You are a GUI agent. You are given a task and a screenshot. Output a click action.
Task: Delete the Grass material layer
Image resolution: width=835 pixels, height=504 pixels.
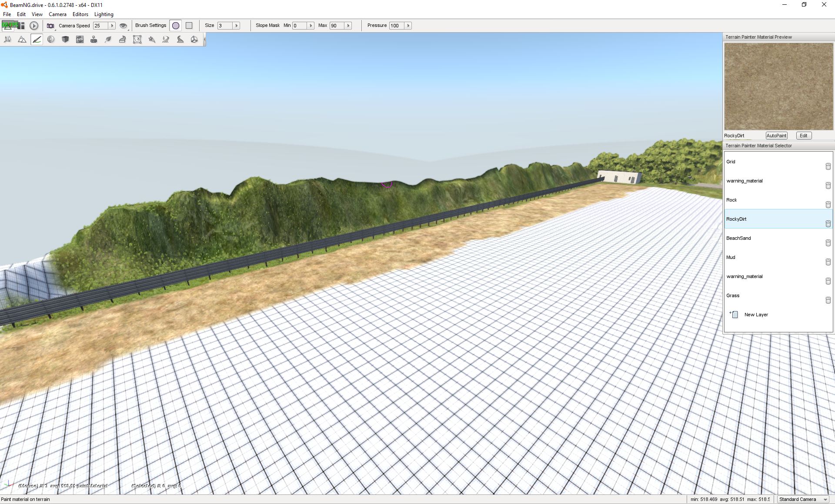(x=828, y=300)
